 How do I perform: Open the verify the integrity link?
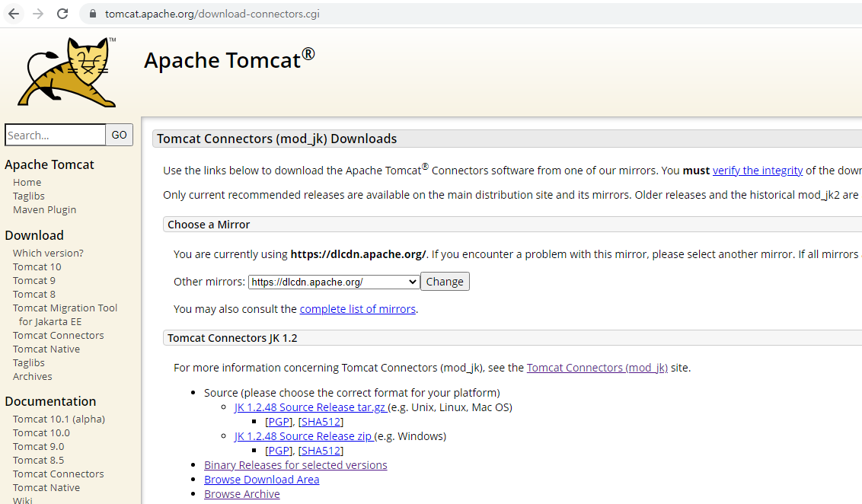(758, 171)
